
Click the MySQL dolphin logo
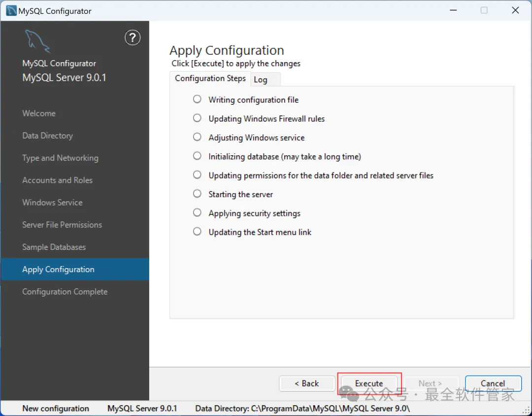(x=37, y=41)
